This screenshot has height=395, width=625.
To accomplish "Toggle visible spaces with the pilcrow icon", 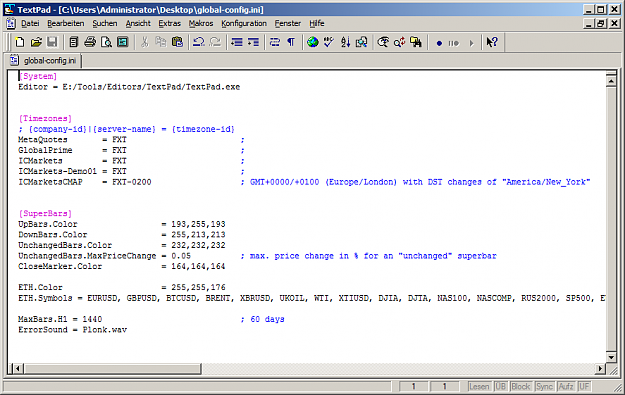I will [x=291, y=42].
